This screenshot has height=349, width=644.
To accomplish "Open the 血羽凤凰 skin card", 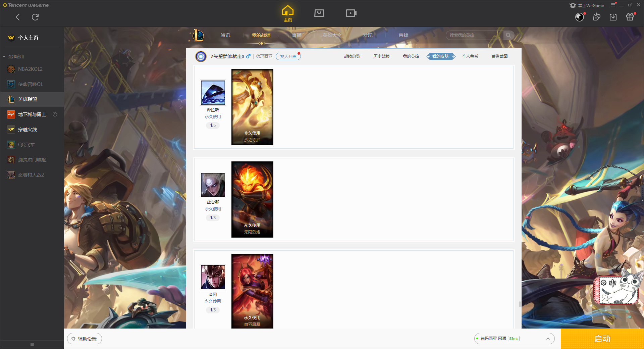I will coord(252,291).
